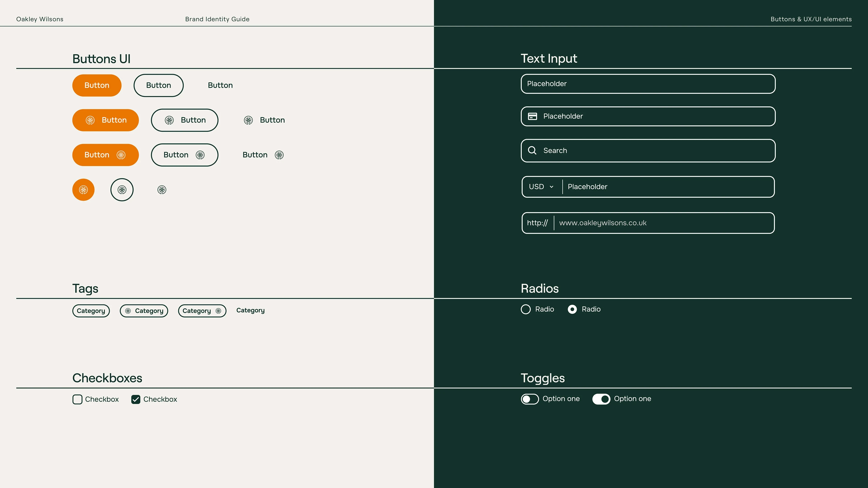Image resolution: width=868 pixels, height=488 pixels.
Task: Click the outlined icon-only circular button
Action: (122, 190)
